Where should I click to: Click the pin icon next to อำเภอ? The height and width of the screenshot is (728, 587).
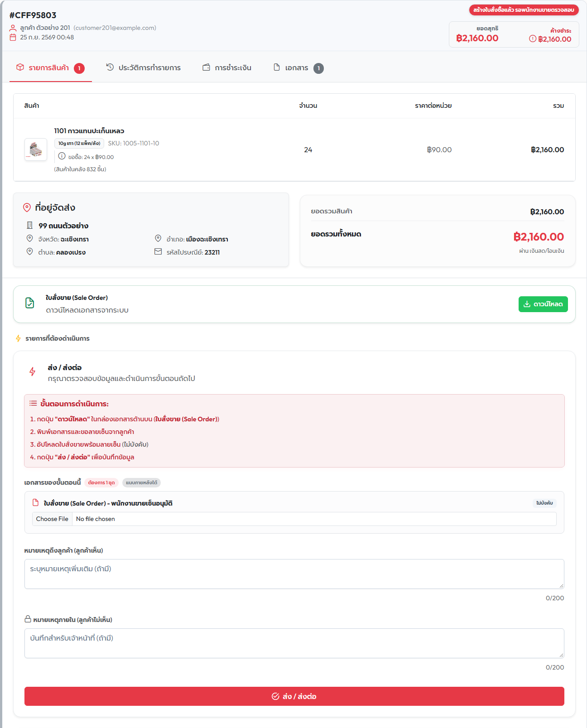pos(158,238)
